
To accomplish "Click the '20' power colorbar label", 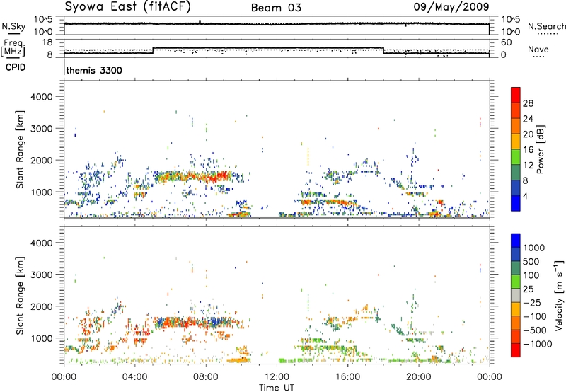I will 528,134.
